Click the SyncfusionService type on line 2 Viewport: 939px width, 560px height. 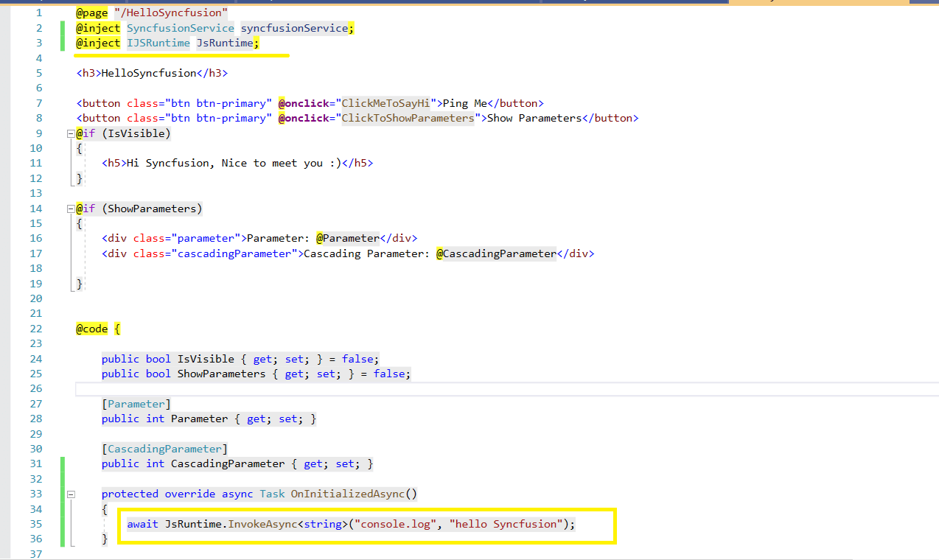tap(180, 28)
